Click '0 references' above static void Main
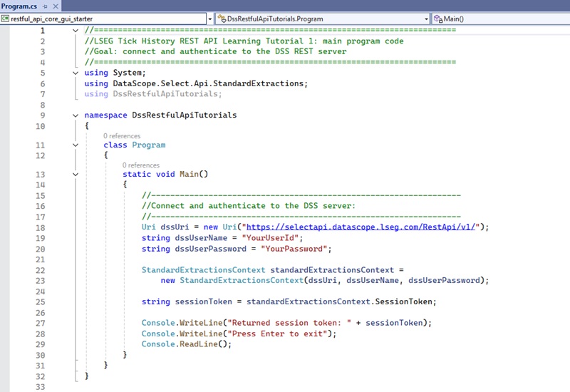 (141, 165)
